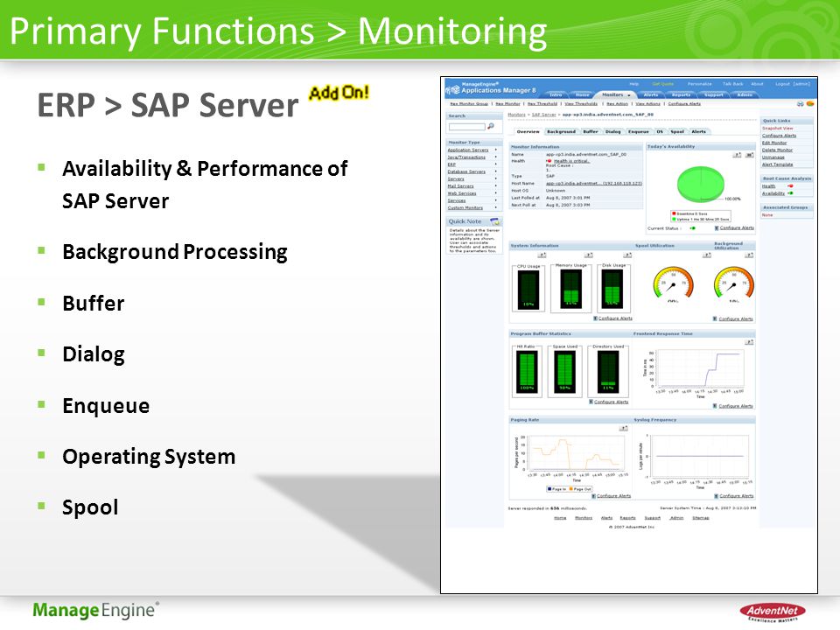Expand the Custom Monitors arrow

pyautogui.click(x=496, y=207)
